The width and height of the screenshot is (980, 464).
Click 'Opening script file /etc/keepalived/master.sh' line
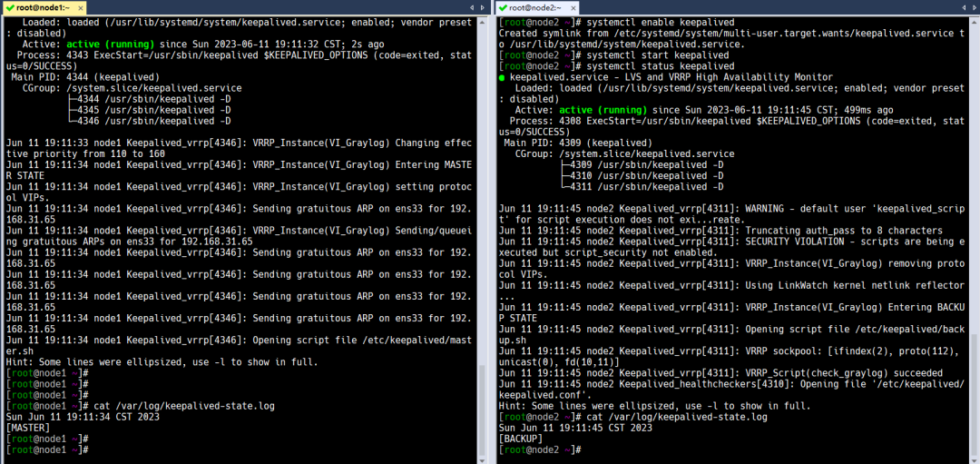click(239, 345)
